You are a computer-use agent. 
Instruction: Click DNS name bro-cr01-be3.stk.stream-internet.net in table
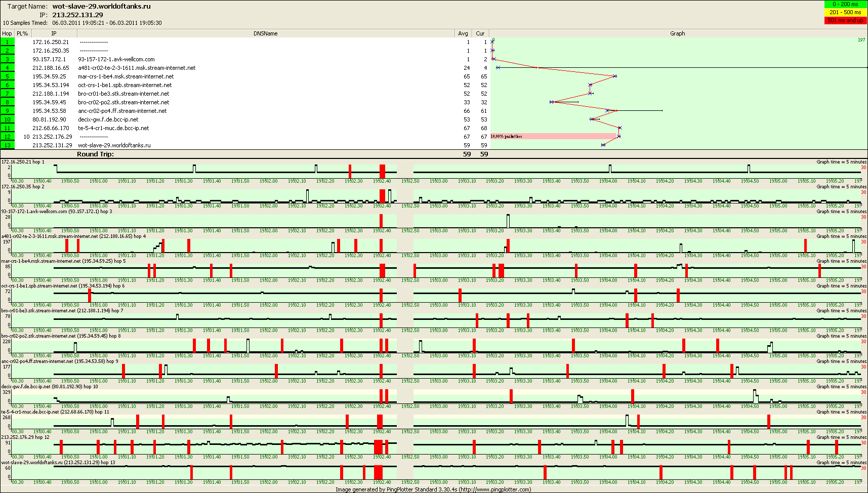pyautogui.click(x=123, y=94)
